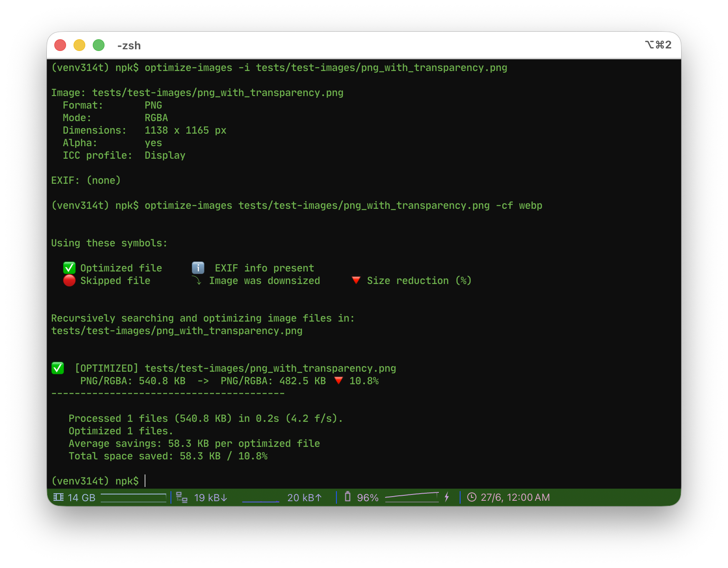Viewport: 728px width, 568px height.
Task: Click the 'Using these symbols:' heading
Action: 109,243
